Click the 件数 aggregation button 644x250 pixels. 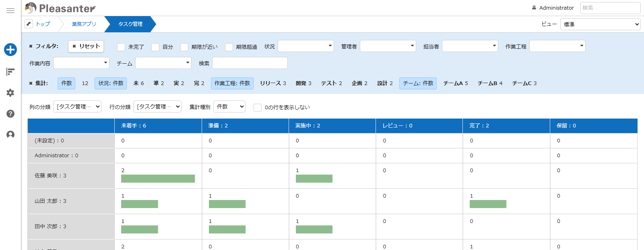click(66, 83)
